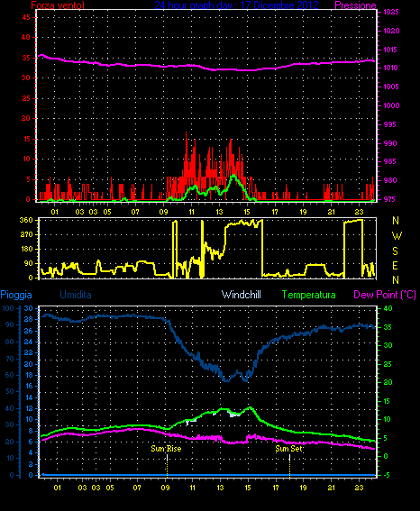Image resolution: width=420 pixels, height=511 pixels.
Task: Click the 'Dew Point (°C)' legend label
Action: coord(385,295)
